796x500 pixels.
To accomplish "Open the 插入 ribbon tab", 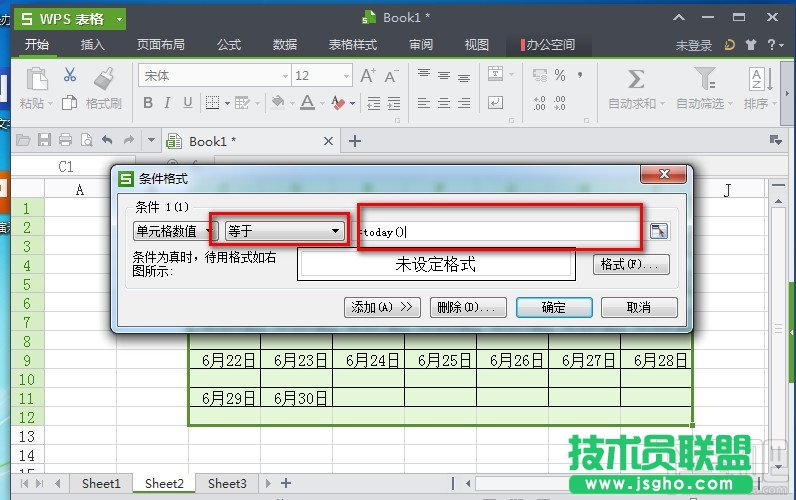I will coord(92,45).
